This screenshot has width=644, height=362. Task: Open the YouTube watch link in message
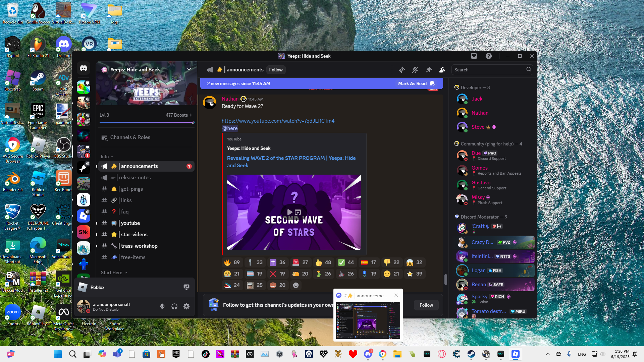[278, 121]
